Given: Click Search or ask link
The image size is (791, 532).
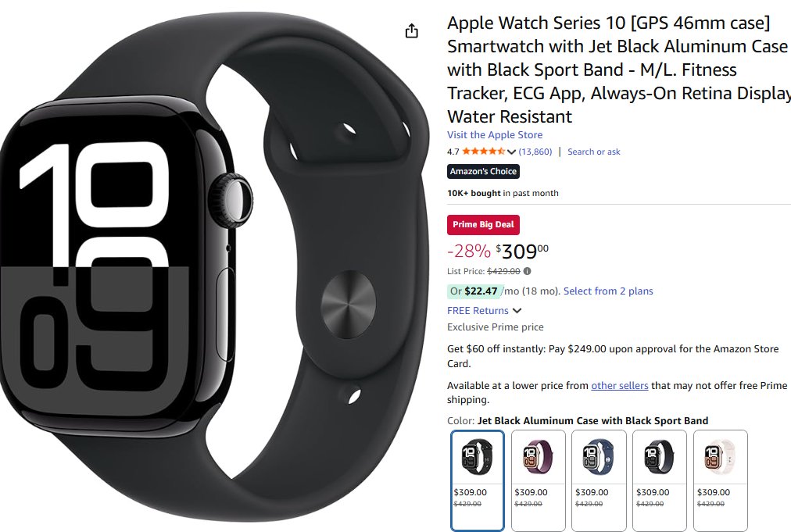Looking at the screenshot, I should pyautogui.click(x=594, y=152).
